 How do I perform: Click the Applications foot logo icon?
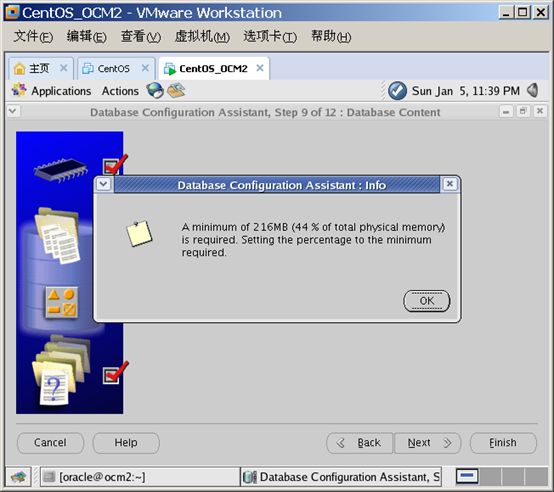[x=19, y=90]
